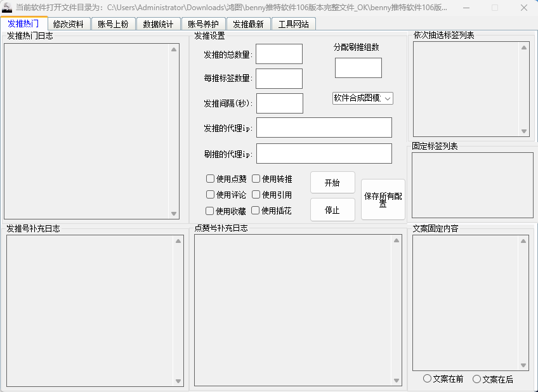Click the 每推标签数量 input box
This screenshot has height=392, width=538.
pos(279,79)
